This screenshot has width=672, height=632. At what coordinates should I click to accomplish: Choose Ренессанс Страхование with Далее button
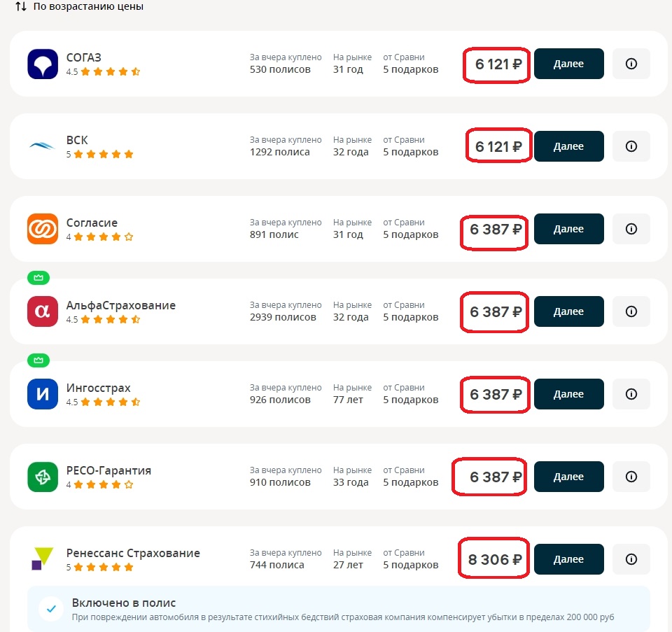[x=568, y=559]
